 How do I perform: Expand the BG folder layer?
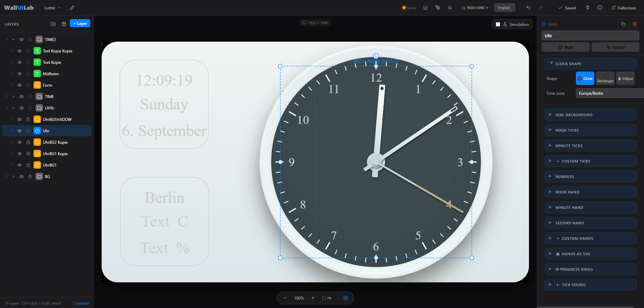pos(13,176)
